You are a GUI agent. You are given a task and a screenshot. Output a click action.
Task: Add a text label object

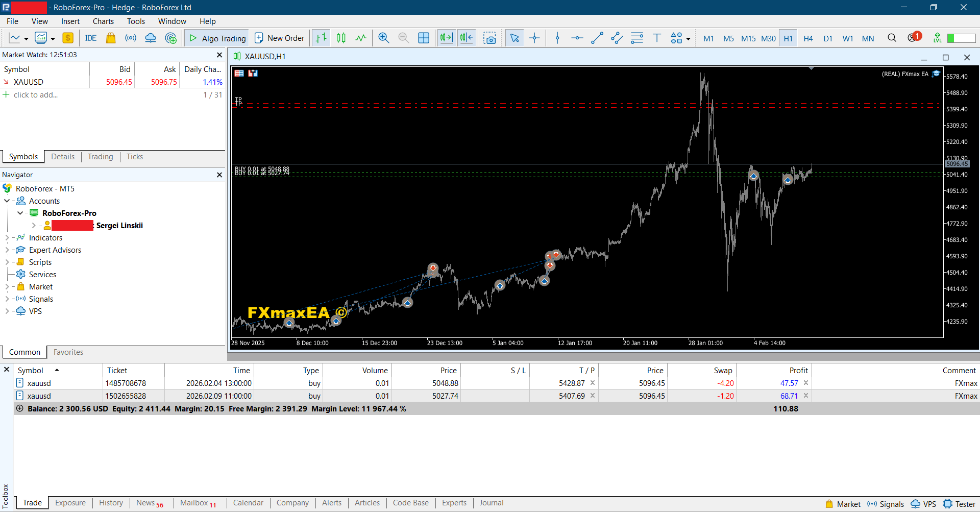point(657,38)
